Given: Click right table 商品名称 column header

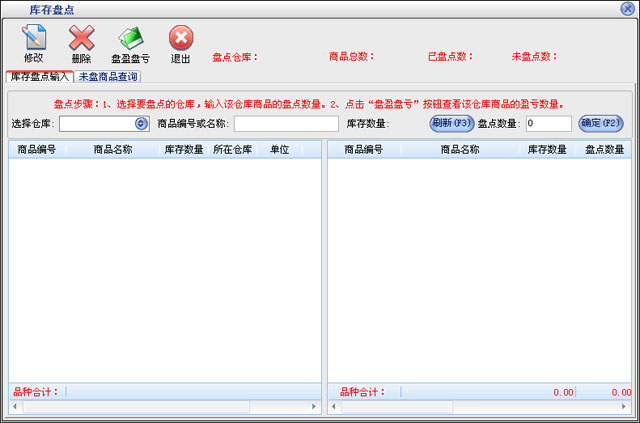Looking at the screenshot, I should pos(460,150).
